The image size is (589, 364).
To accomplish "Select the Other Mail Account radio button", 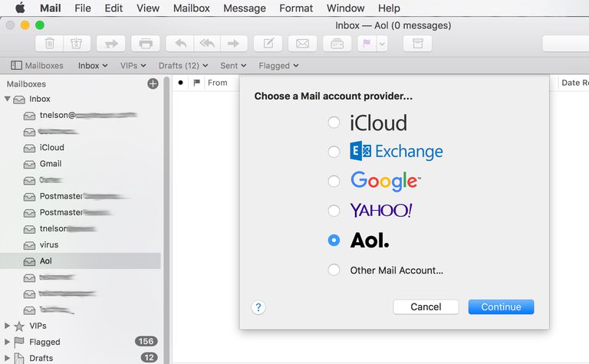I will coord(334,270).
